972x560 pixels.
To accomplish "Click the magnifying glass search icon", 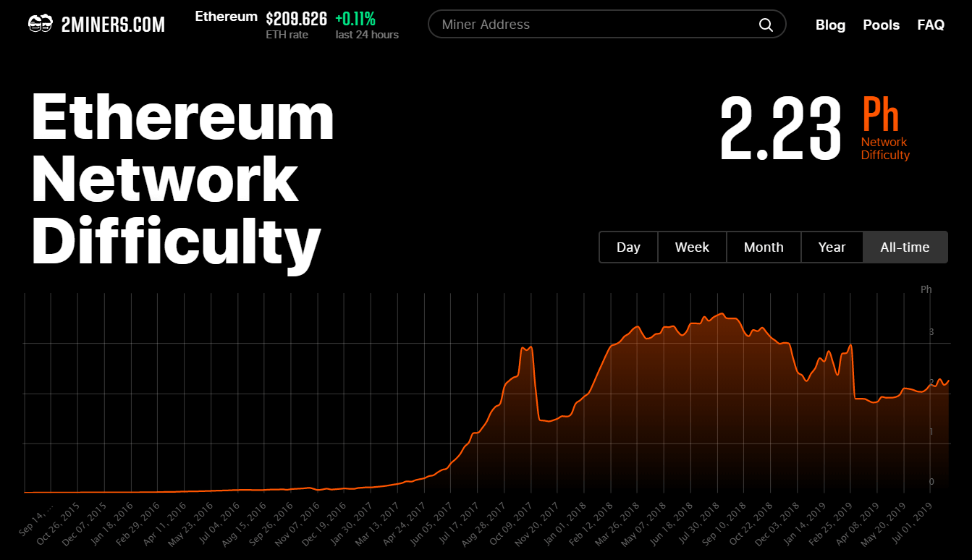I will point(766,25).
